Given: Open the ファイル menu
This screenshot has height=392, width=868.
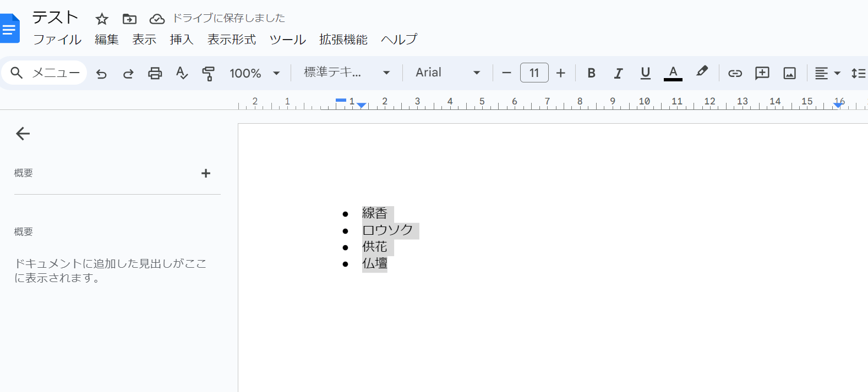Looking at the screenshot, I should coord(57,40).
